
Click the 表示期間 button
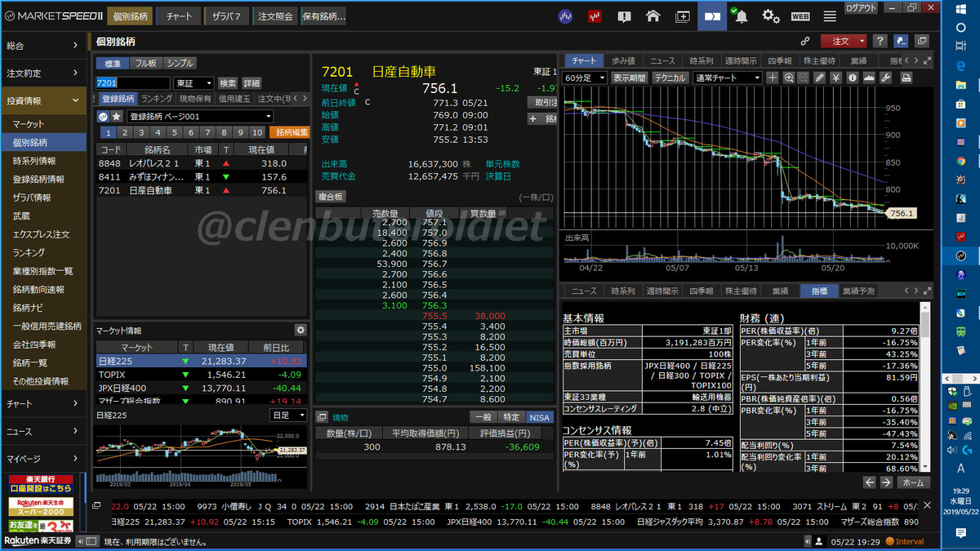pos(630,78)
